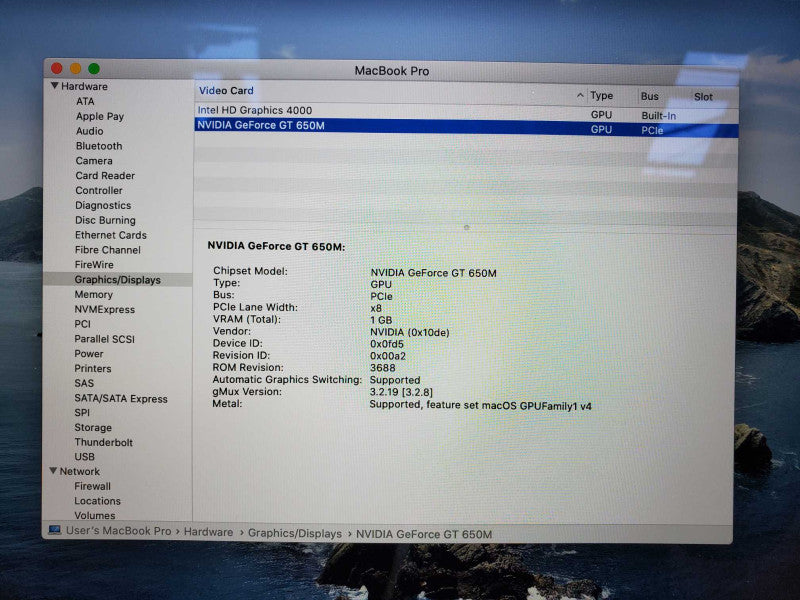
Task: Sort by Type column header
Action: point(602,95)
